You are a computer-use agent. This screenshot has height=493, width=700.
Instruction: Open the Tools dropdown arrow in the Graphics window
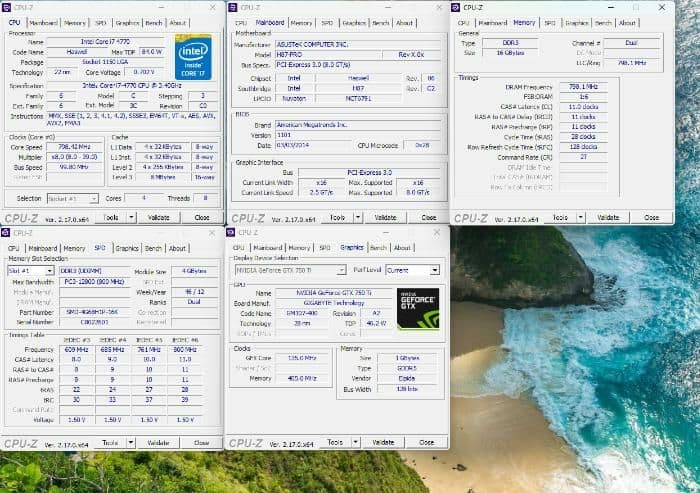pyautogui.click(x=355, y=442)
